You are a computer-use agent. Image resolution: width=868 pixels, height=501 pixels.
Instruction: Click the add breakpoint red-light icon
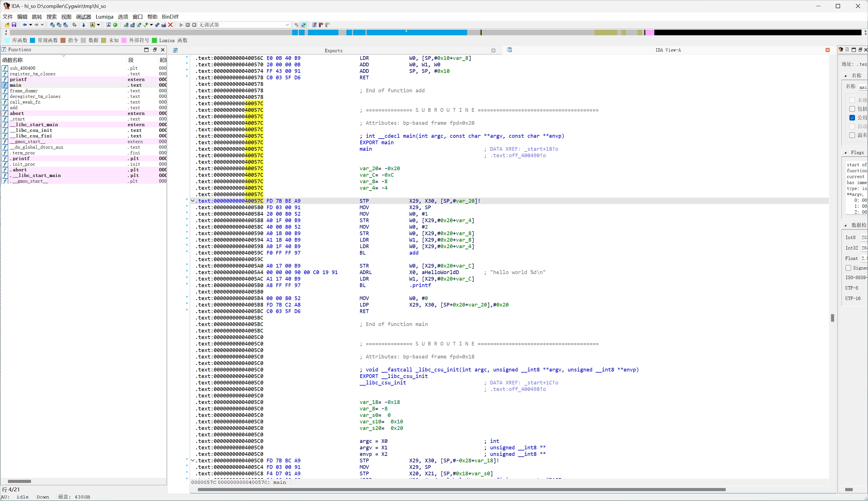point(321,25)
